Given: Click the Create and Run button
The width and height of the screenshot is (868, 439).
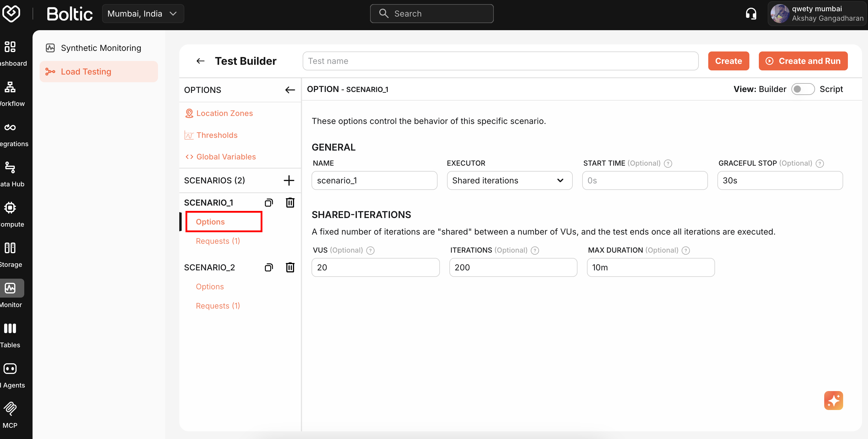Looking at the screenshot, I should click(803, 61).
